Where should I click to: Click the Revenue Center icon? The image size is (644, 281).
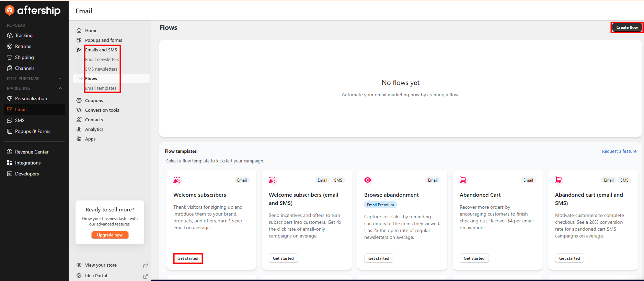(10, 152)
